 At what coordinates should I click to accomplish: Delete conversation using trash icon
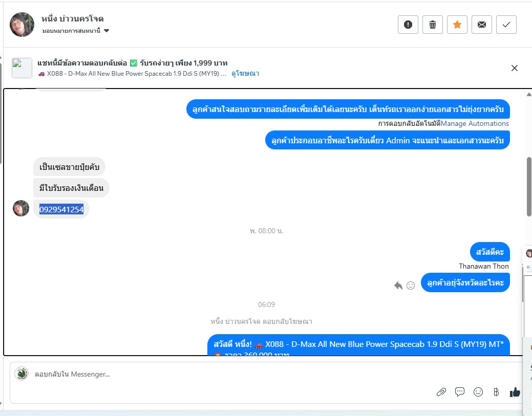(433, 25)
